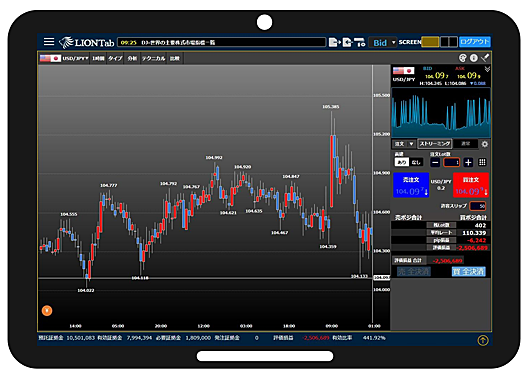Click the orange yen coin icon on chart
529x378 pixels.
point(47,310)
